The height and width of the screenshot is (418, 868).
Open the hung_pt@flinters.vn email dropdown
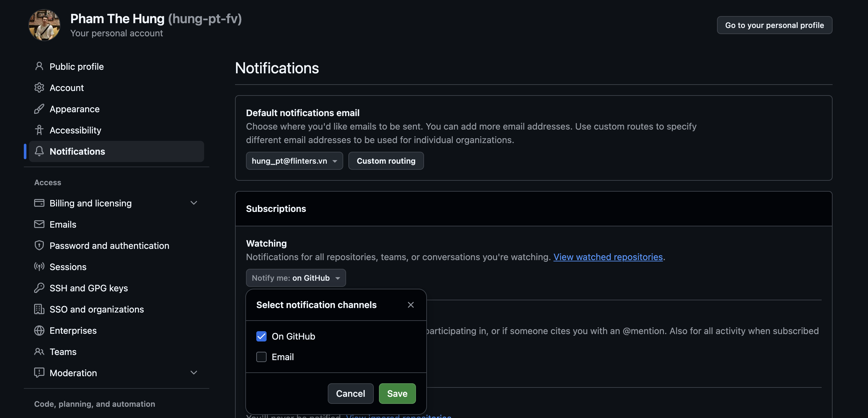point(294,160)
